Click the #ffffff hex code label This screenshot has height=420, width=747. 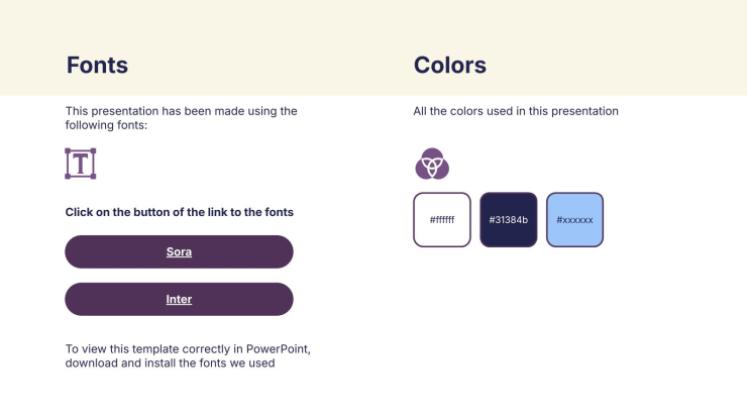point(441,220)
